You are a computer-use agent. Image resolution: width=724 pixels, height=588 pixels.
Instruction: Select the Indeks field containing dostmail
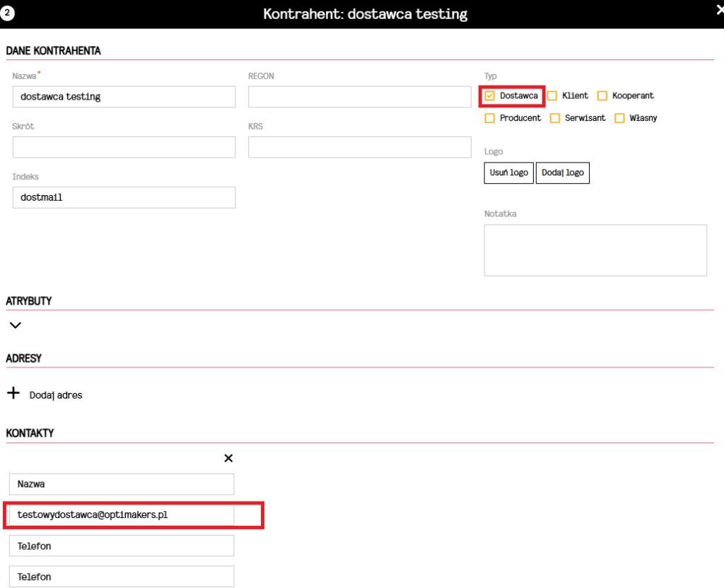(124, 198)
